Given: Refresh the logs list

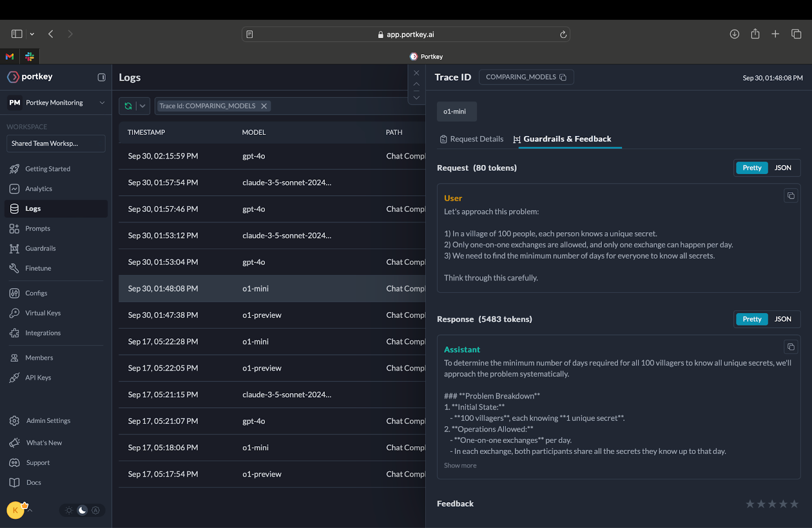Looking at the screenshot, I should (128, 106).
